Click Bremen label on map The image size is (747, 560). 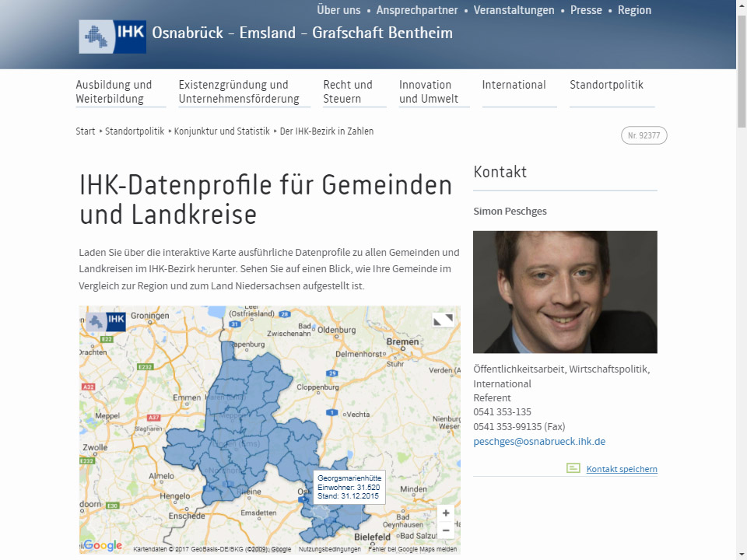[x=402, y=342]
